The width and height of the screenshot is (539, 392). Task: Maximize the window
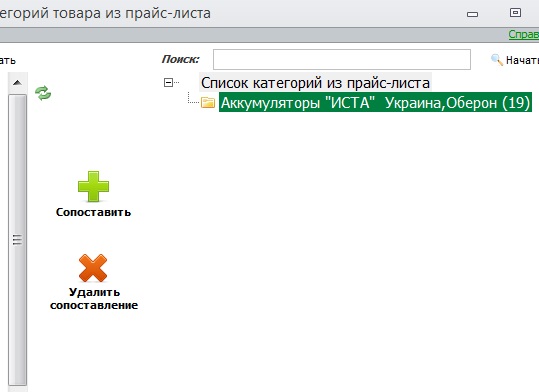tap(515, 13)
